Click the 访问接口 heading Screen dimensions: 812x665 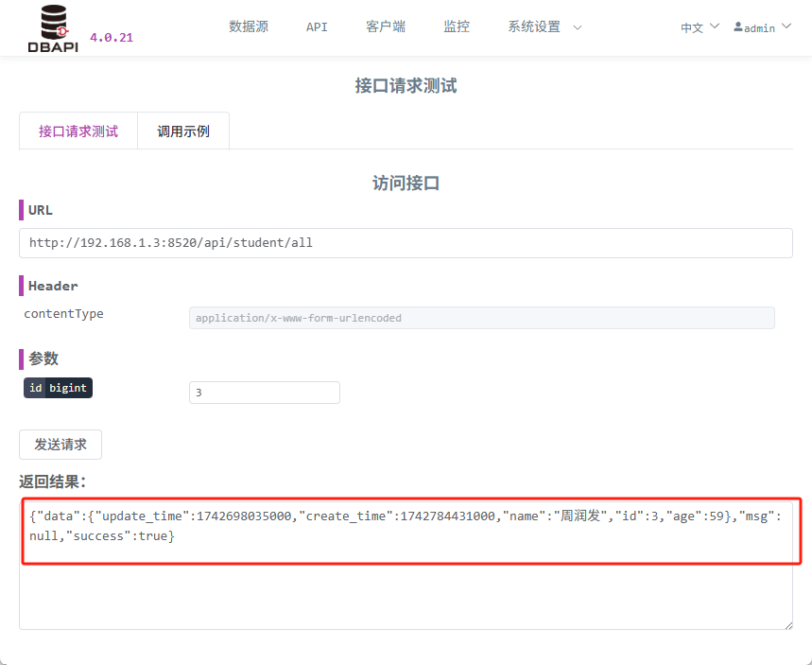406,183
